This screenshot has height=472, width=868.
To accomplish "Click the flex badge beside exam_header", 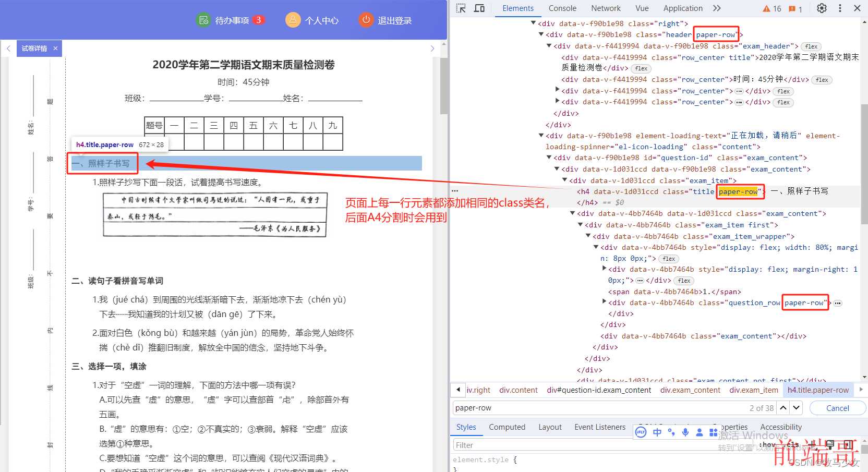I will click(x=811, y=46).
